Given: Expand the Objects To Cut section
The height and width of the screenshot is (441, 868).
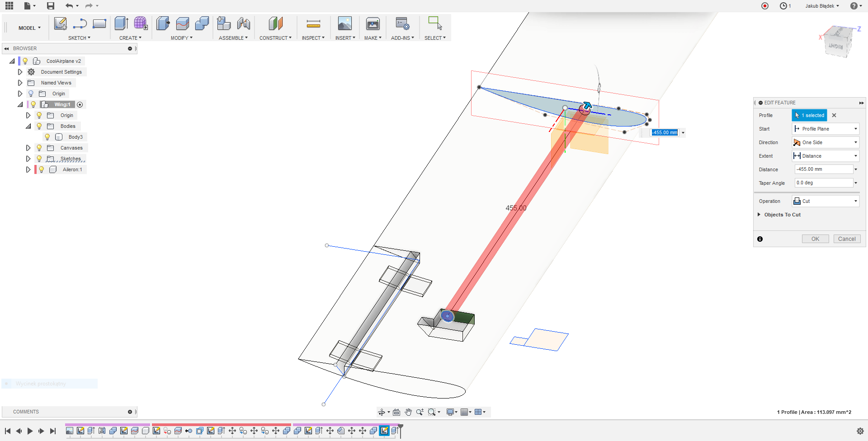Looking at the screenshot, I should point(759,215).
